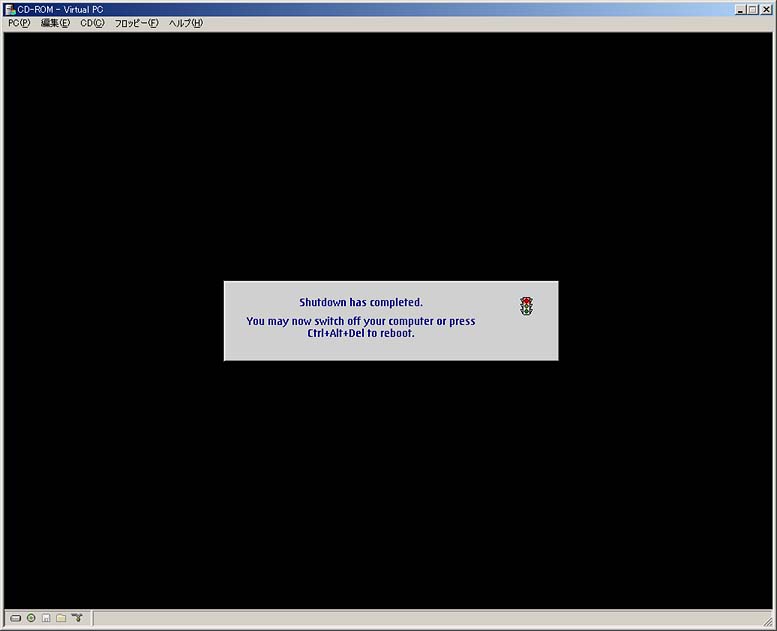Screen dimensions: 777x631
Task: Maximize the Virtual PC window
Action: [753, 9]
